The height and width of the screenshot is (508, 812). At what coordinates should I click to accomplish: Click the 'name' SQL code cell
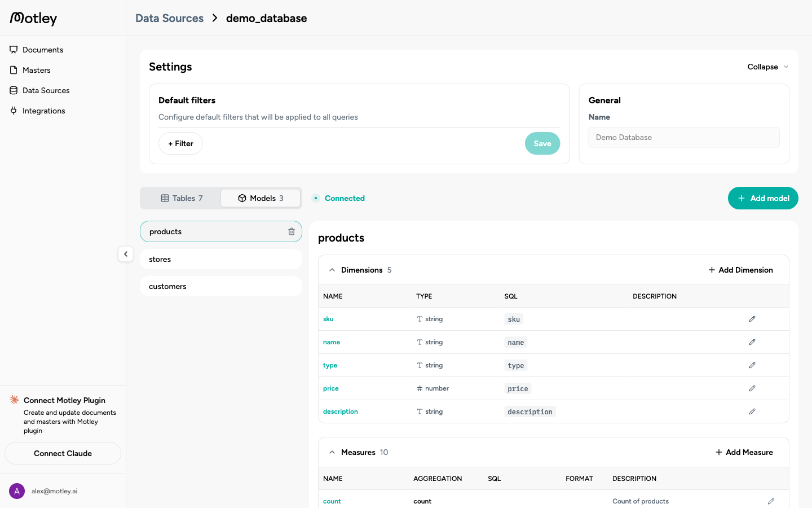coord(516,342)
